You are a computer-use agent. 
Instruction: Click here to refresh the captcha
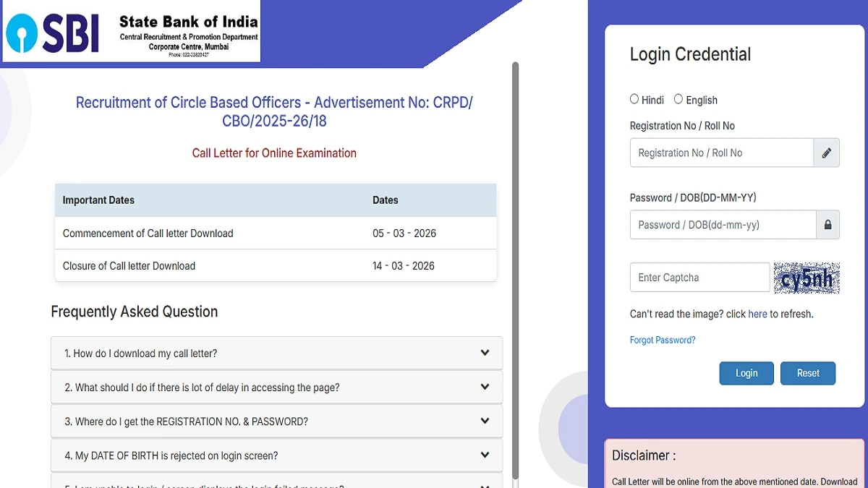[x=757, y=314]
